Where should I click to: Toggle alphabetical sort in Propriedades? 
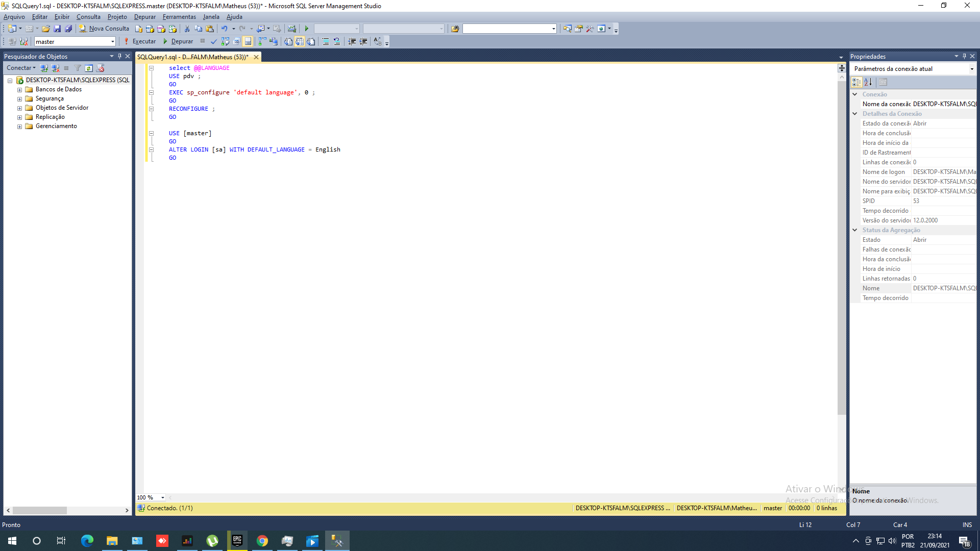click(x=868, y=82)
